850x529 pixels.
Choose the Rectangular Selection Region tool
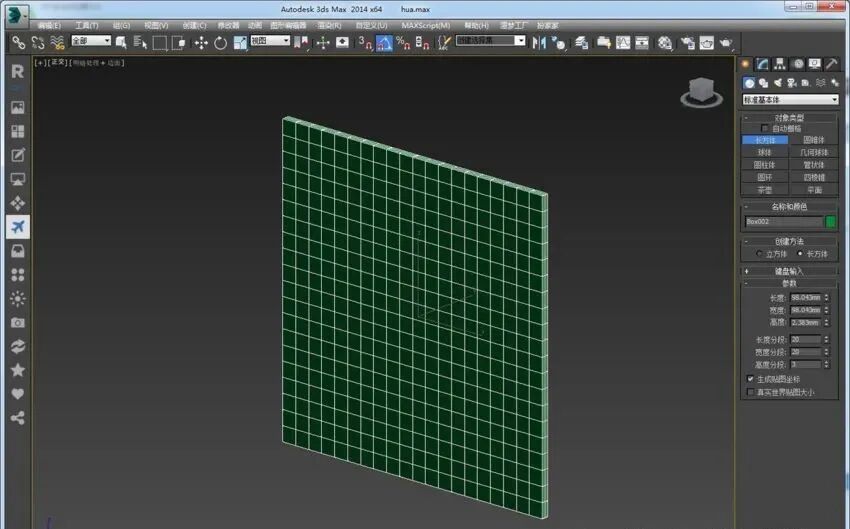[x=159, y=43]
